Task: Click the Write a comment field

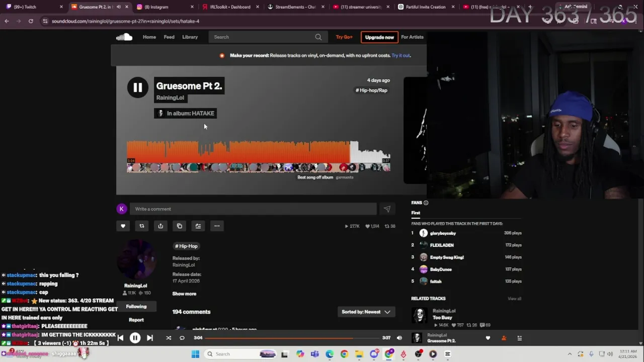Action: click(x=253, y=209)
